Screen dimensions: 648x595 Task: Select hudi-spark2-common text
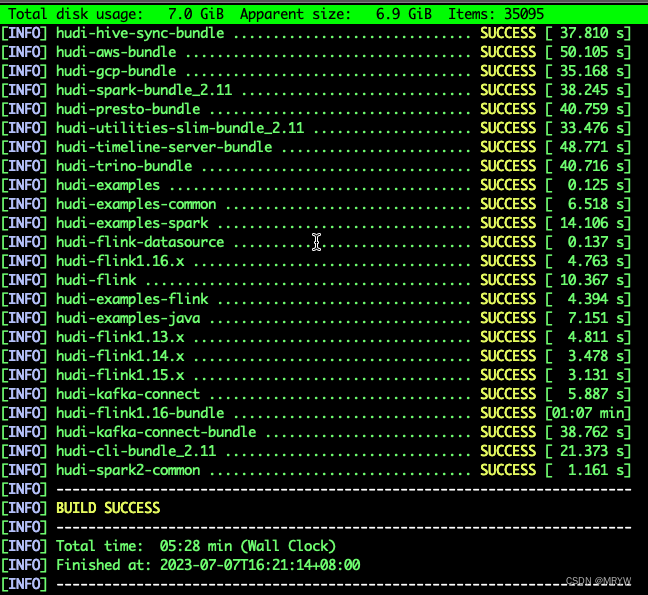click(128, 471)
